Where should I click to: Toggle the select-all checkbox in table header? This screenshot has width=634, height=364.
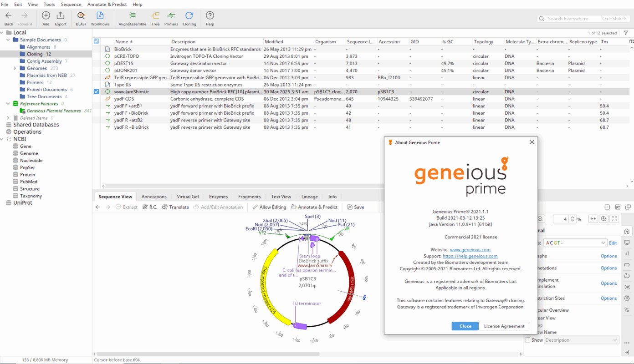click(x=96, y=41)
